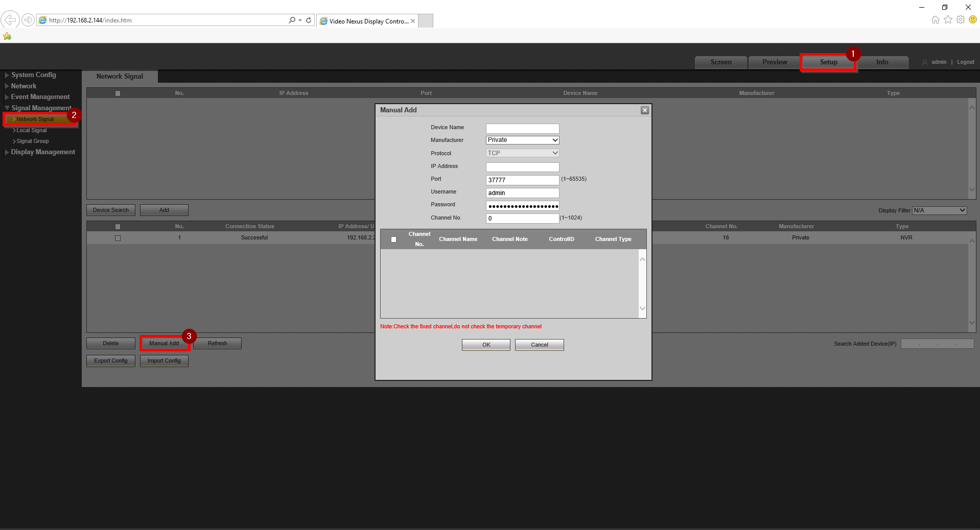Click scroll-up arrow of added devices table
The height and width of the screenshot is (530, 980).
point(972,241)
